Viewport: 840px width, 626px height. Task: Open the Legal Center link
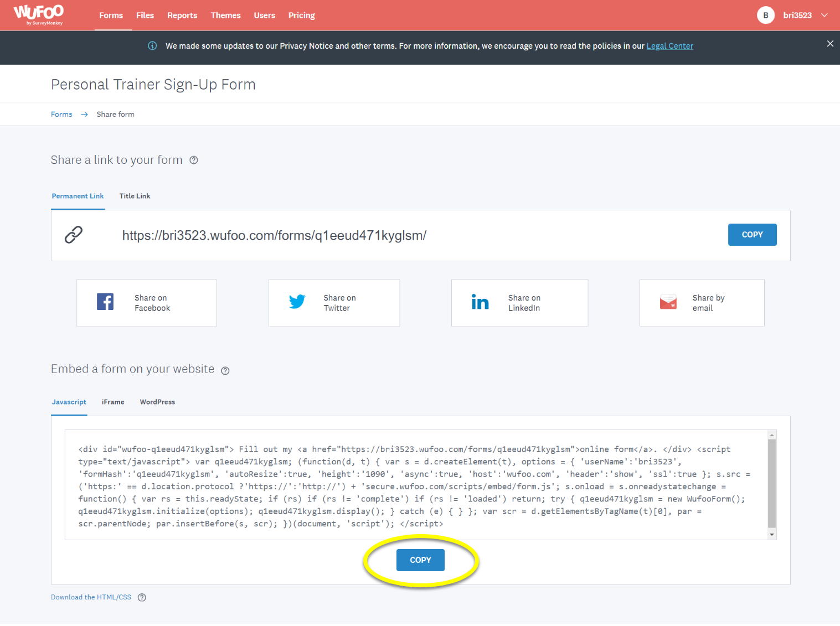(669, 46)
